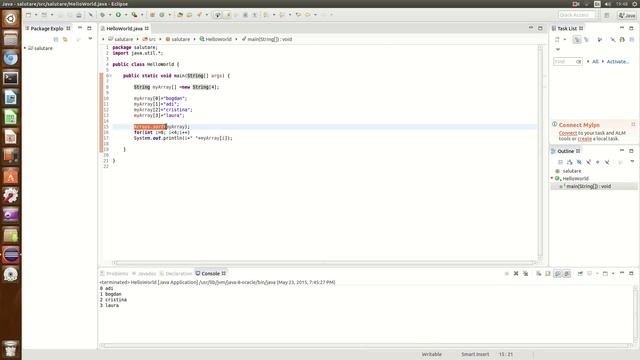Click the New Java Package toolbar icon
Screen dimensions: 640x360
coord(152,15)
